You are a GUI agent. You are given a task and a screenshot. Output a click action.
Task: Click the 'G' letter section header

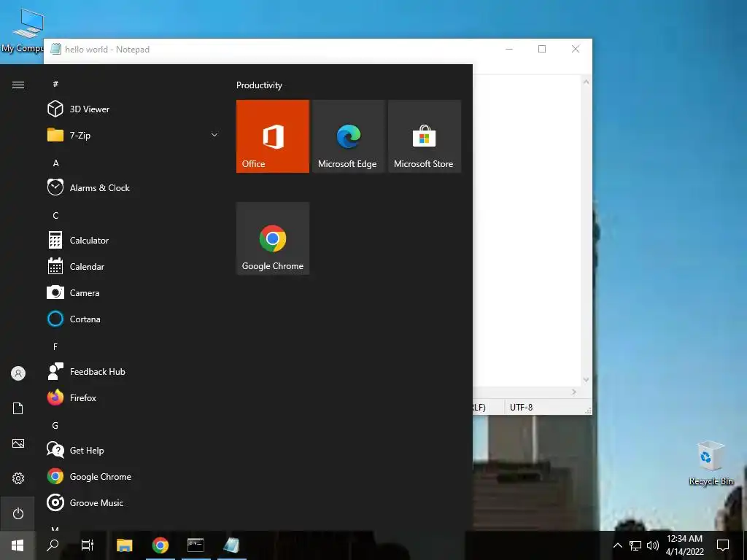coord(55,425)
